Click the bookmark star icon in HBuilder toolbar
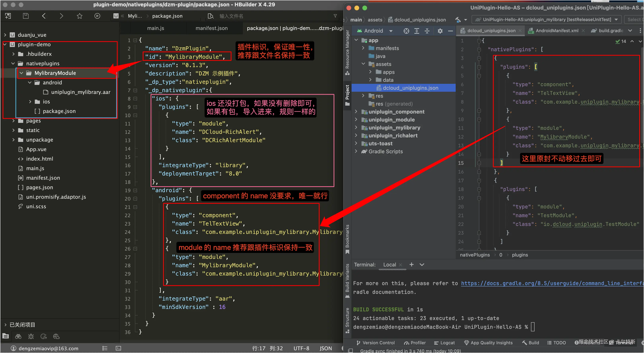Viewport: 644px width, 353px height. pos(79,16)
